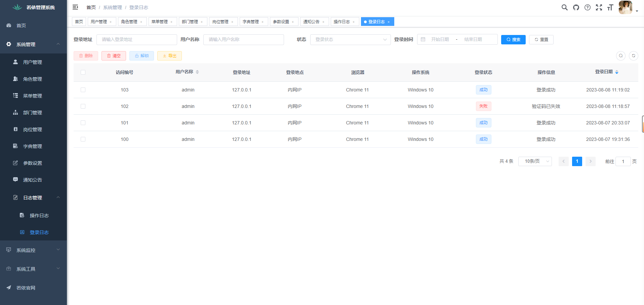Image resolution: width=644 pixels, height=305 pixels.
Task: Click the 系统管理 breadcrumb
Action: pos(113,7)
